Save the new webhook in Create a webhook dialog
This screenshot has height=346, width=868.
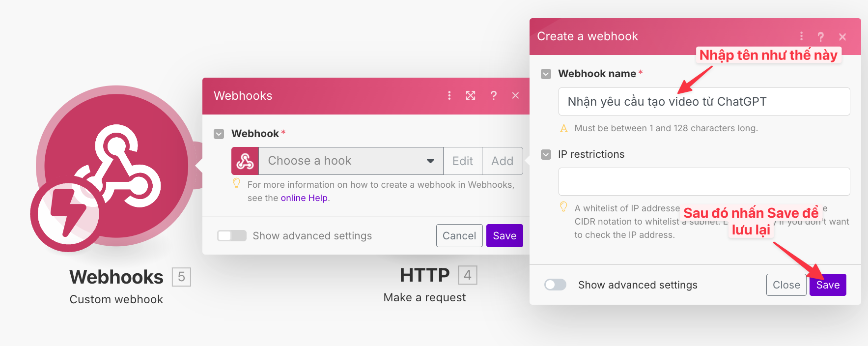pyautogui.click(x=828, y=285)
